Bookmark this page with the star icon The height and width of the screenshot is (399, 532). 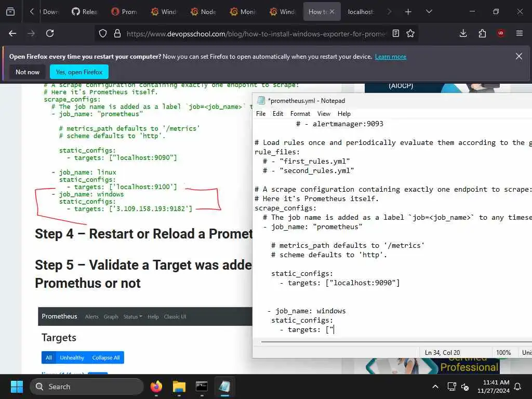410,33
